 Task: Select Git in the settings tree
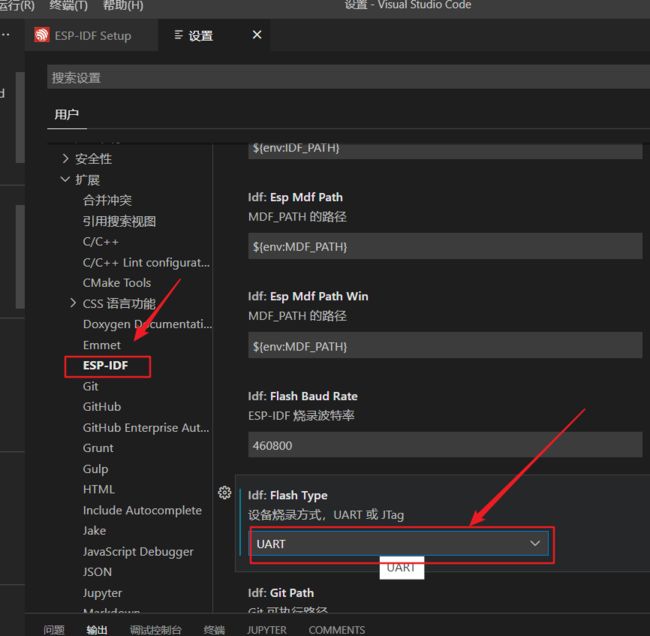[x=90, y=386]
